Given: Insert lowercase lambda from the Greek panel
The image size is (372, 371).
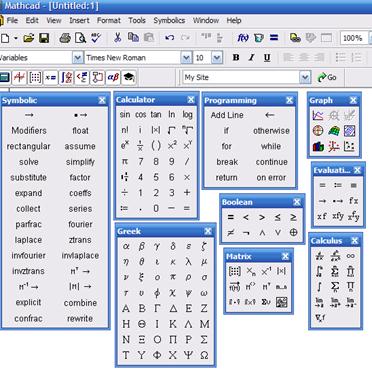Looking at the screenshot, I should 188,262.
